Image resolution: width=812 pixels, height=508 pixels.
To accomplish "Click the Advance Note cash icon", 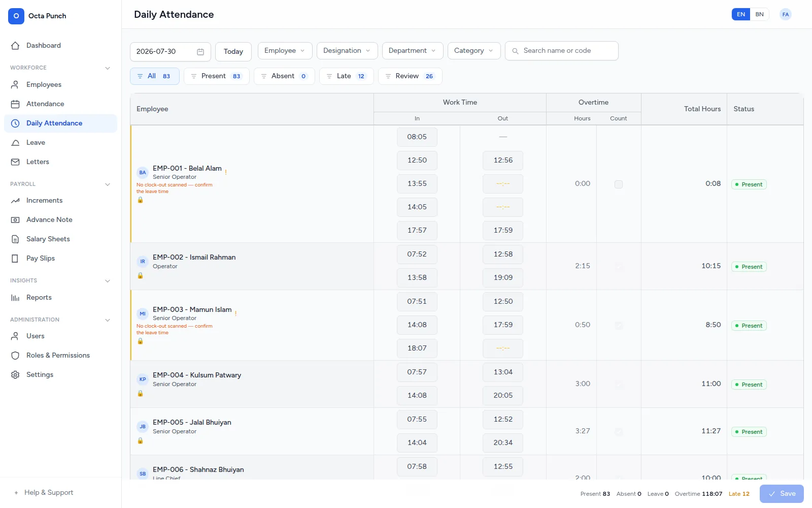I will pyautogui.click(x=15, y=219).
